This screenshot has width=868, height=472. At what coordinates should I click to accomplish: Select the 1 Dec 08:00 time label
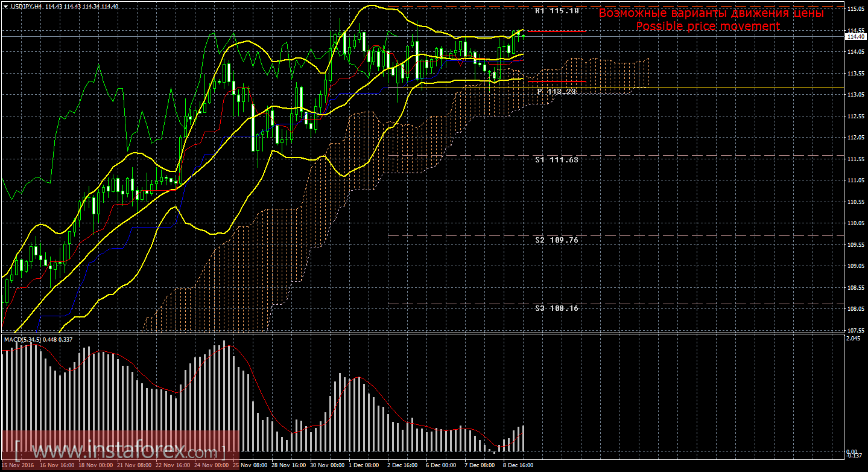pyautogui.click(x=364, y=465)
